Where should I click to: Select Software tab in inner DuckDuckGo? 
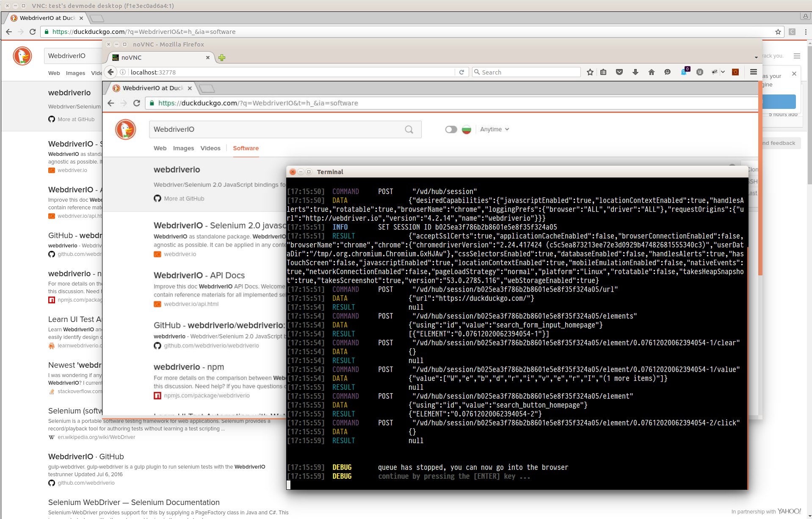click(x=246, y=148)
